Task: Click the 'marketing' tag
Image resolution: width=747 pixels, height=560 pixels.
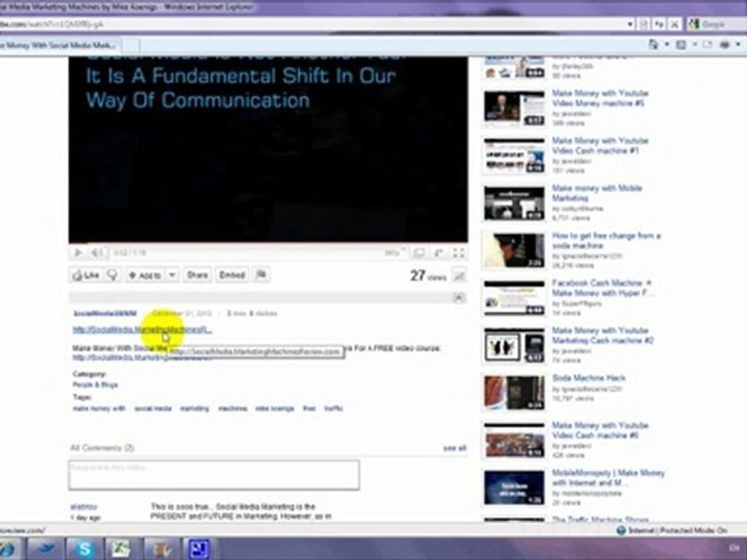Action: tap(195, 408)
